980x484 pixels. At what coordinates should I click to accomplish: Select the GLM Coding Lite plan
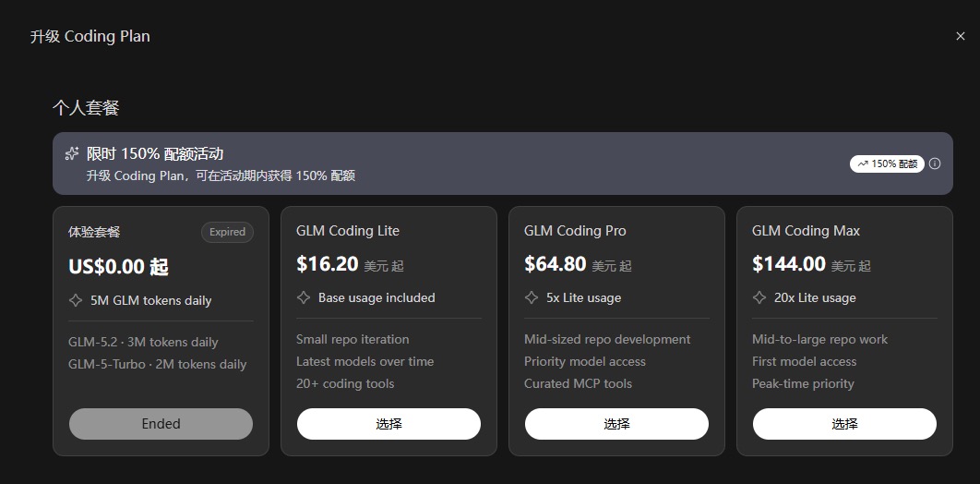click(x=388, y=424)
